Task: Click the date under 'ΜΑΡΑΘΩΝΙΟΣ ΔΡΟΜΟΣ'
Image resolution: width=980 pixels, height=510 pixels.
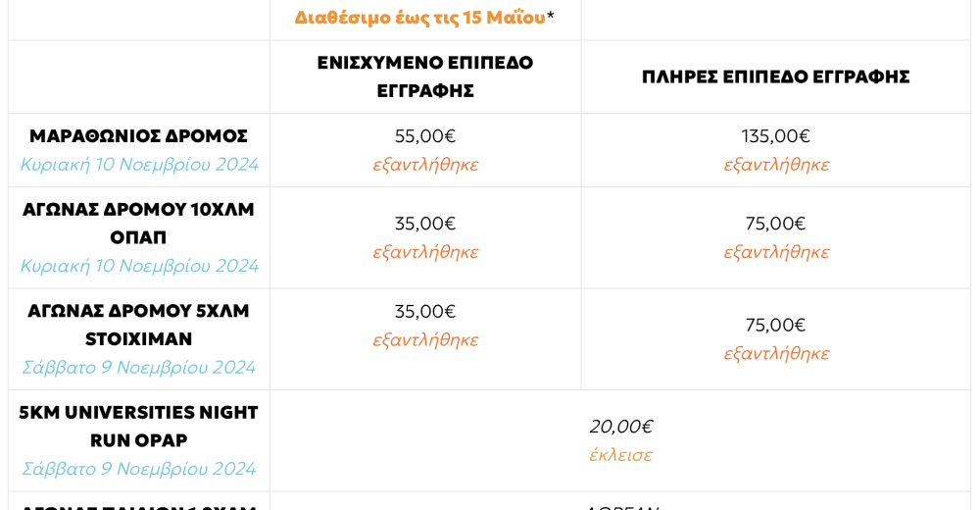Action: click(138, 165)
